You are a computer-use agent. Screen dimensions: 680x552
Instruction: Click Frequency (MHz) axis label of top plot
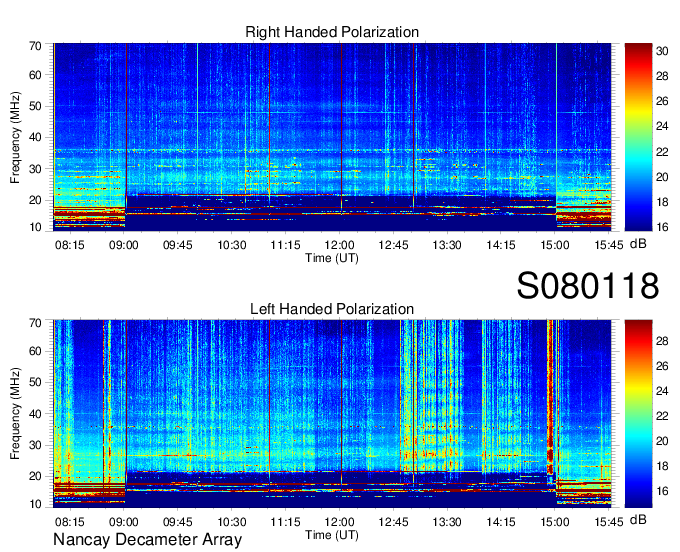15,137
